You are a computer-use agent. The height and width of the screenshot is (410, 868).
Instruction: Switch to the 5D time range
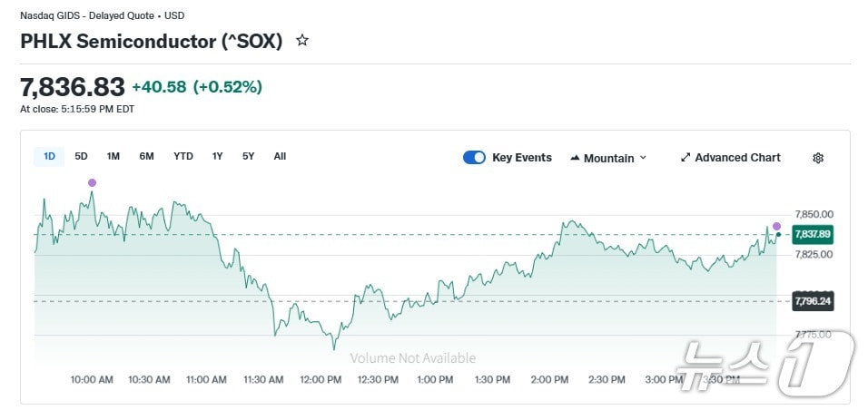[81, 156]
